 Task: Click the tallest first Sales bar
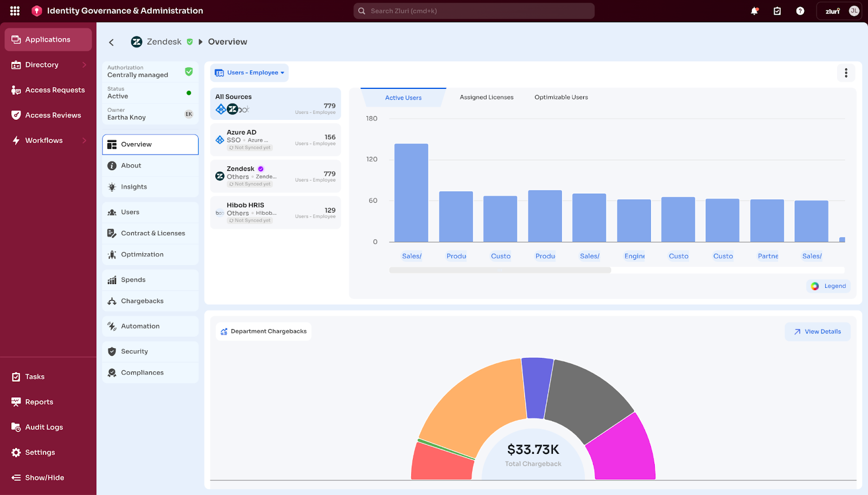(x=411, y=192)
